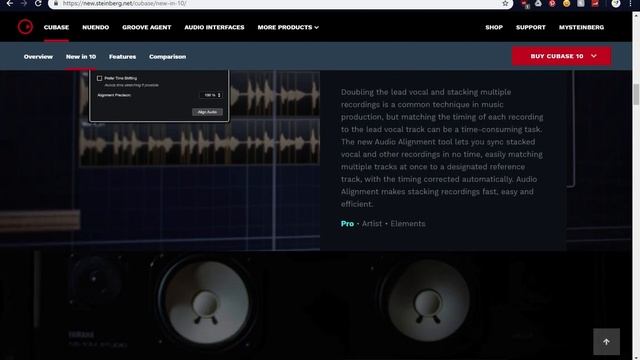The image size is (640, 360).
Task: Open the Audio Interfaces nav item
Action: point(214,27)
